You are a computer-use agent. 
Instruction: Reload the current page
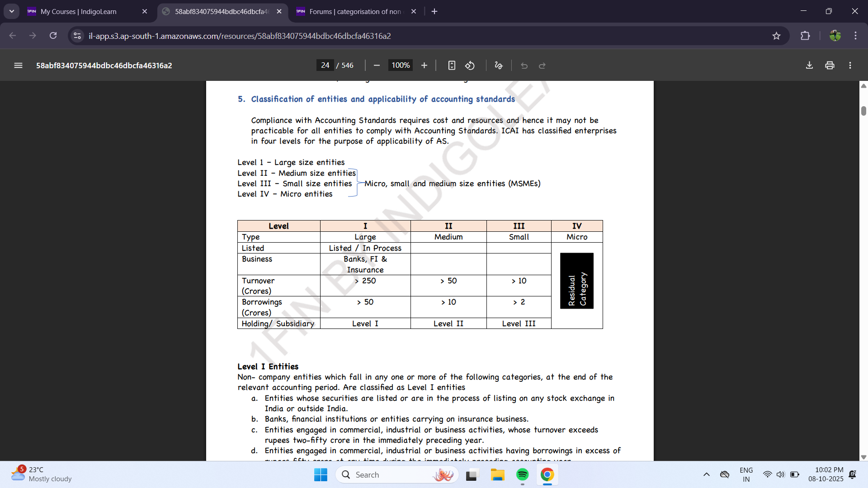53,36
